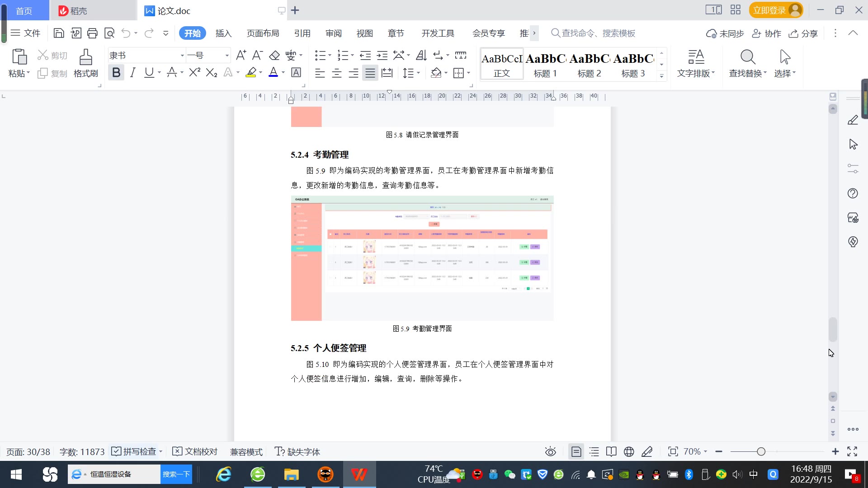Switch to web layout view globe icon
This screenshot has width=868, height=488.
[x=629, y=451]
